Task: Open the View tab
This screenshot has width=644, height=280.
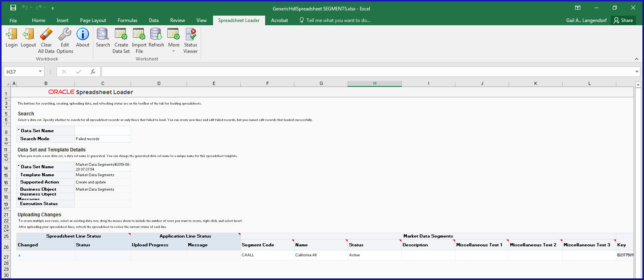Action: [201, 20]
